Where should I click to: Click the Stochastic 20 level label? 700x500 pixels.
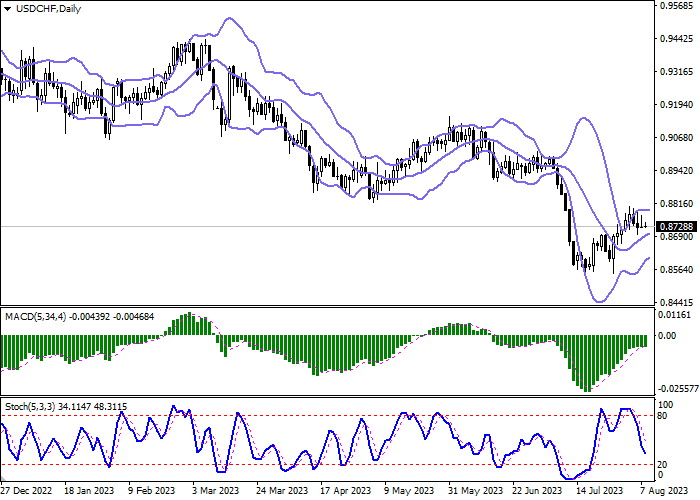(663, 465)
